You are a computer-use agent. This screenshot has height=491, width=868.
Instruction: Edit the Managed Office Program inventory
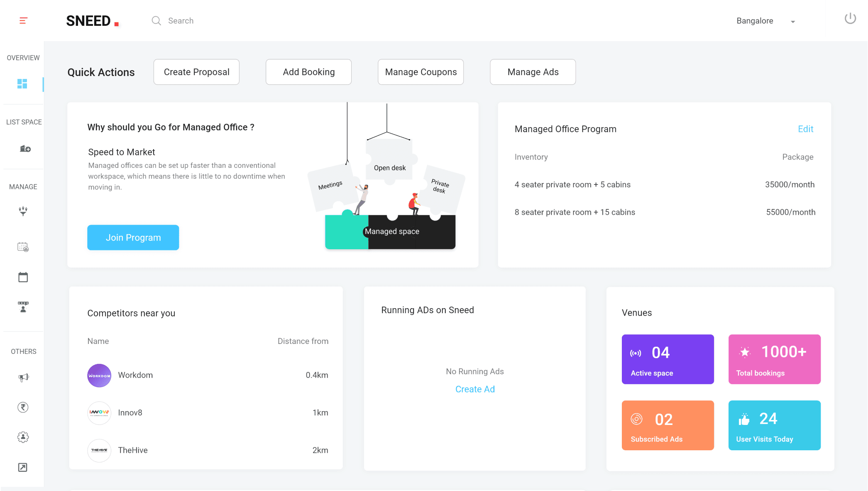(805, 129)
